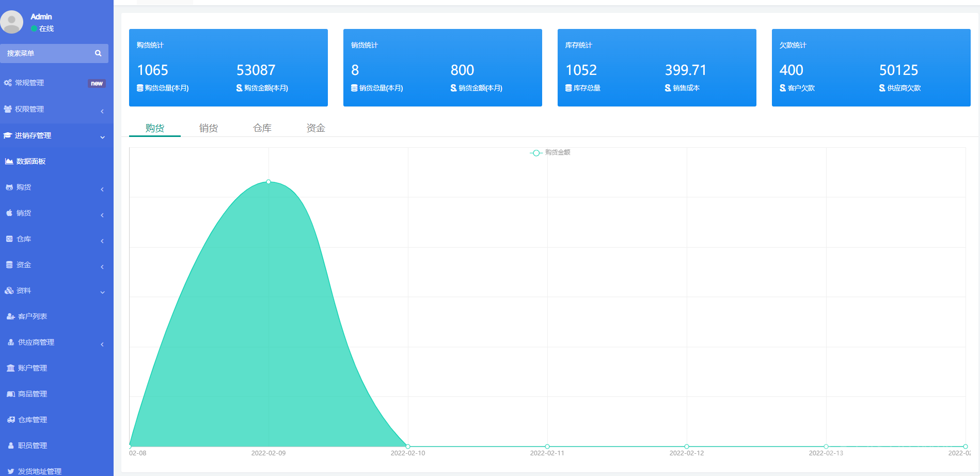980x476 pixels.
Task: Click the 搜索菜单 search input field
Action: click(48, 53)
